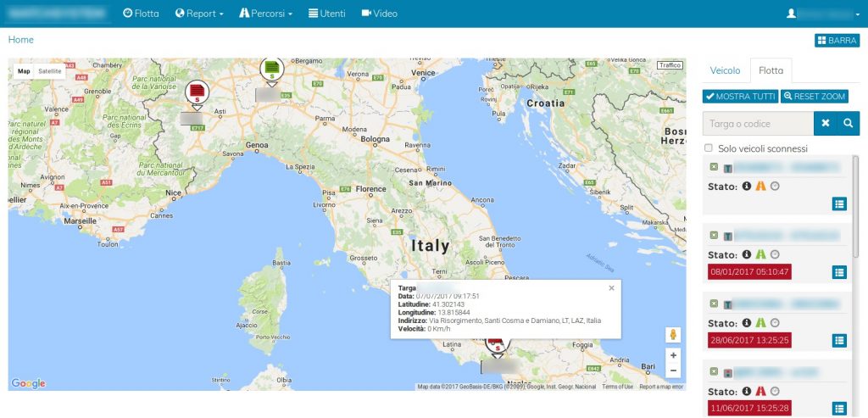
Task: Click clock icon for 11/06/2017 vehicle
Action: pos(775,391)
